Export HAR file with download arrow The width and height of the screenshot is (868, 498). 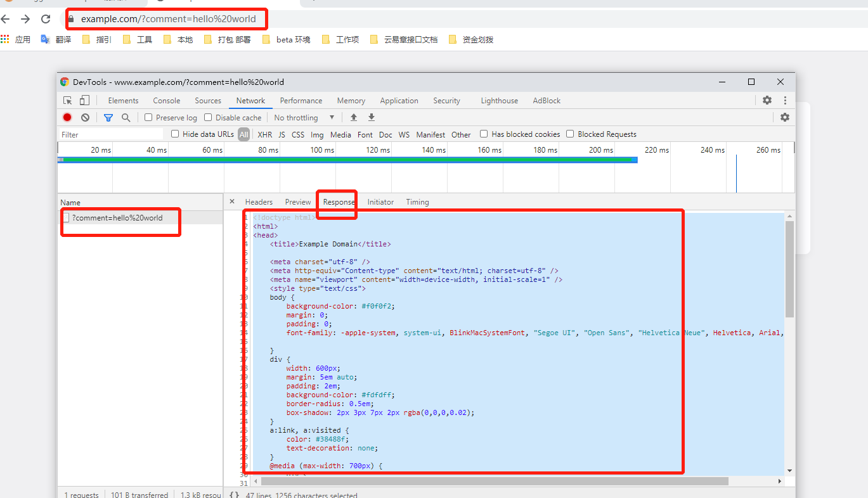tap(372, 117)
